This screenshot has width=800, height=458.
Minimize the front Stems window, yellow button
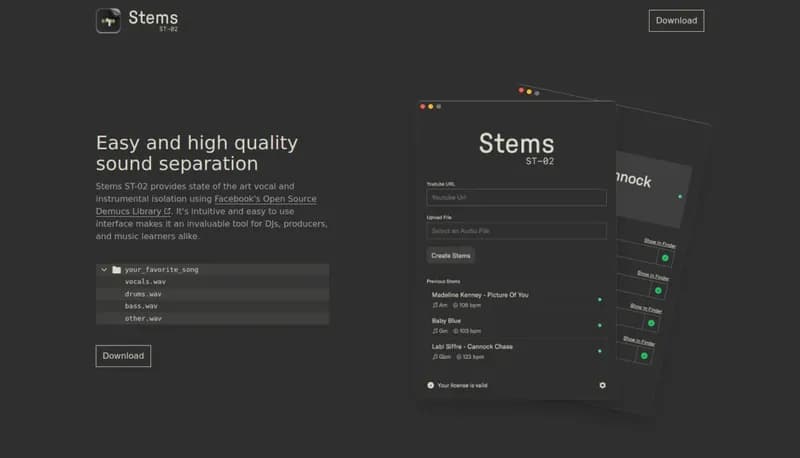coord(431,107)
